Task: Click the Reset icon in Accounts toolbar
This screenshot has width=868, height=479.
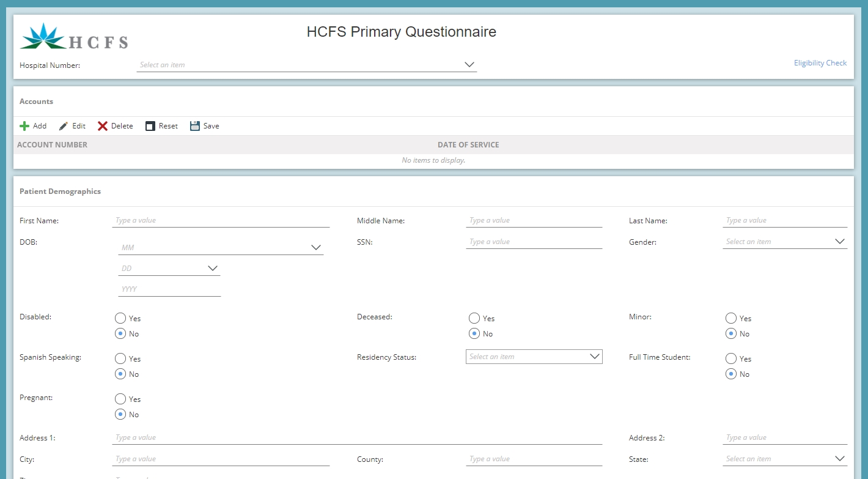Action: [x=150, y=126]
